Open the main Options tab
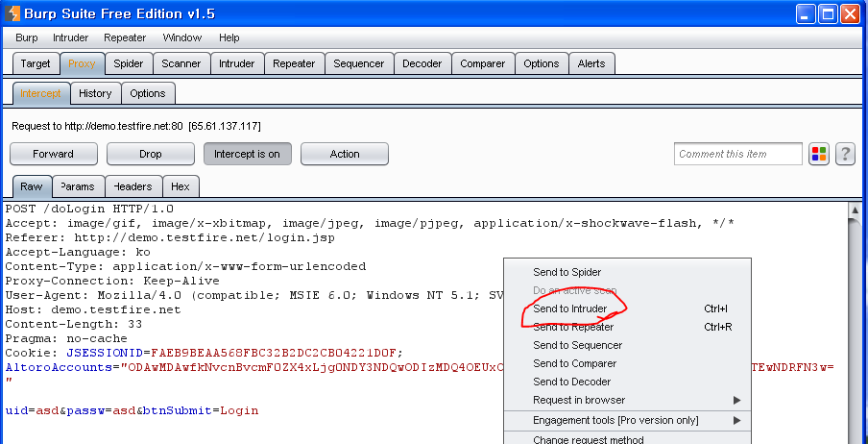The width and height of the screenshot is (868, 444). tap(542, 63)
